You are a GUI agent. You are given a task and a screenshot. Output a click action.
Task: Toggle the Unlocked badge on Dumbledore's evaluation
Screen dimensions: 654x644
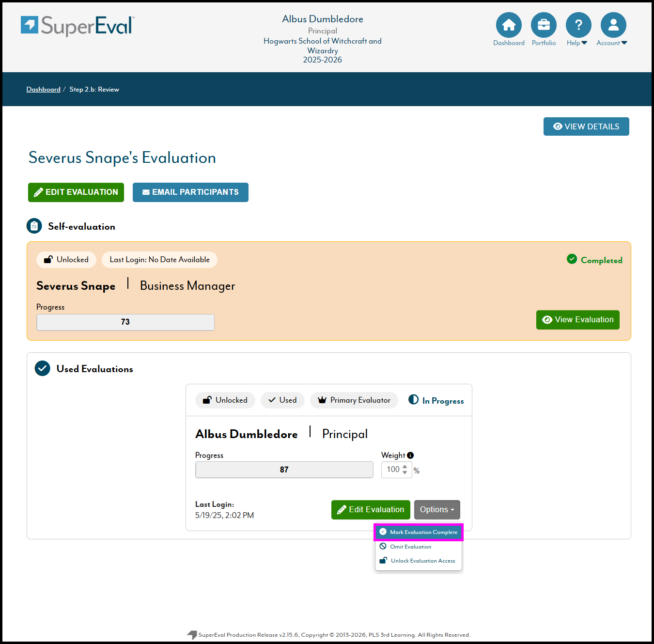point(225,400)
